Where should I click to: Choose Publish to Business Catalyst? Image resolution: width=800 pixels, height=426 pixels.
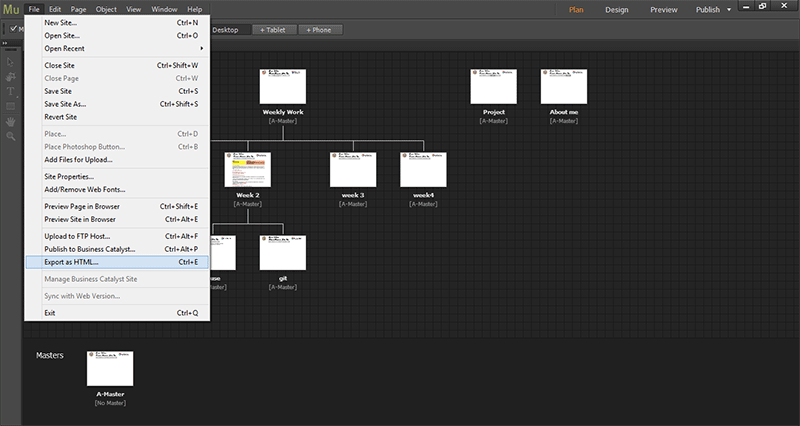point(117,249)
